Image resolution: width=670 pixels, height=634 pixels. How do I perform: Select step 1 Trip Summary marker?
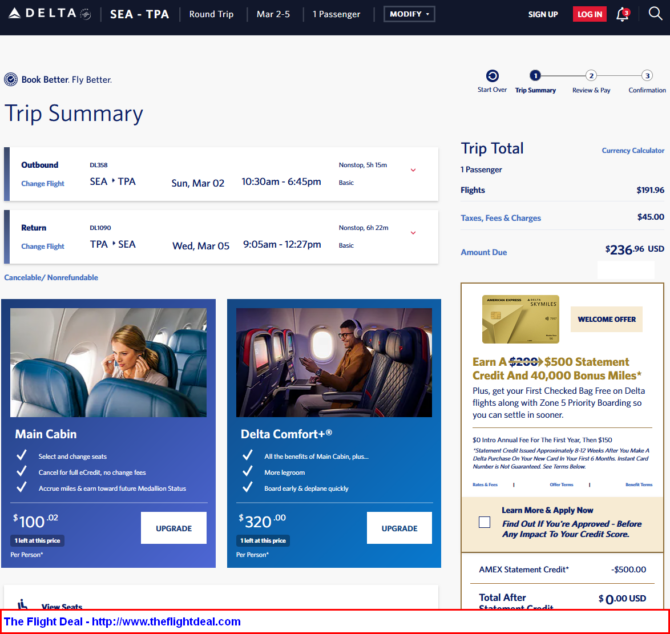535,76
